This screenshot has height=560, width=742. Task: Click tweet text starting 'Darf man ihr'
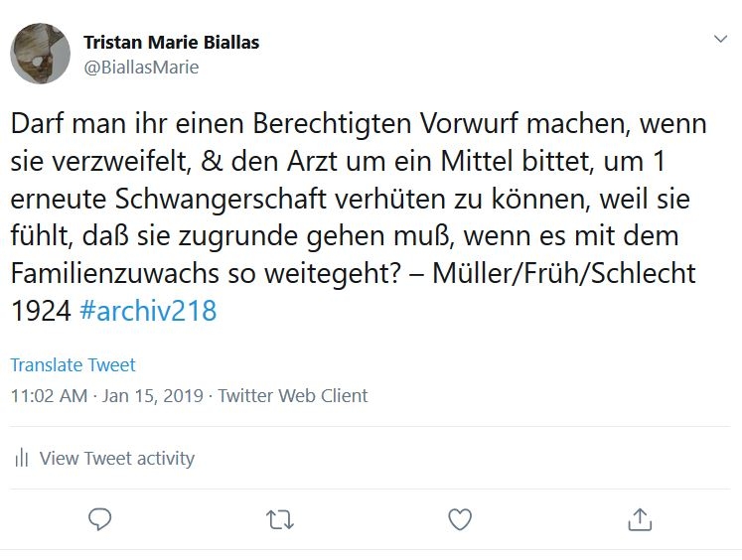[x=359, y=216]
